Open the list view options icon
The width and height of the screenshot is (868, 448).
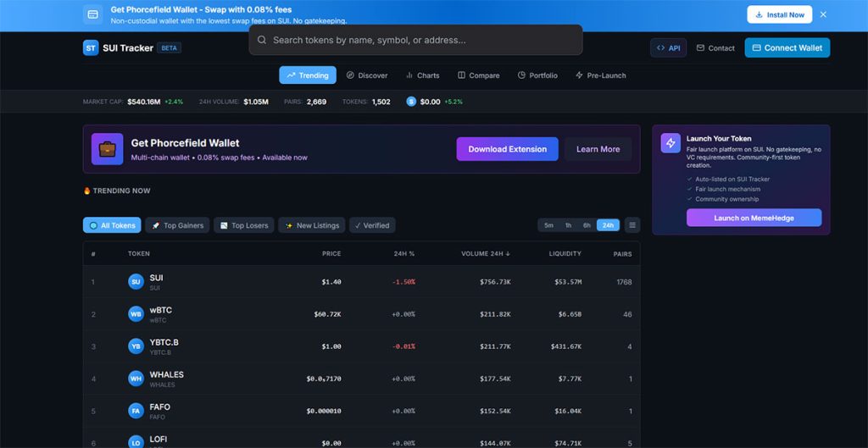632,225
